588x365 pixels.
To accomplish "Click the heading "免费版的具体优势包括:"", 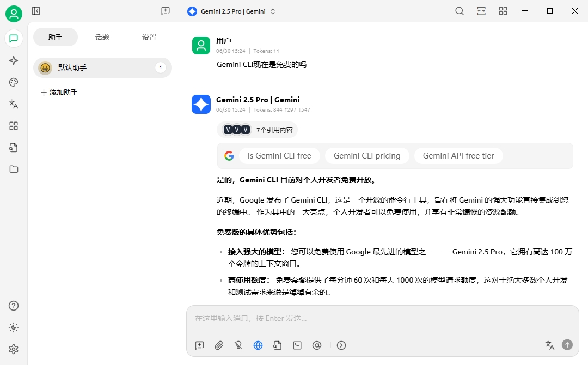I will (256, 232).
